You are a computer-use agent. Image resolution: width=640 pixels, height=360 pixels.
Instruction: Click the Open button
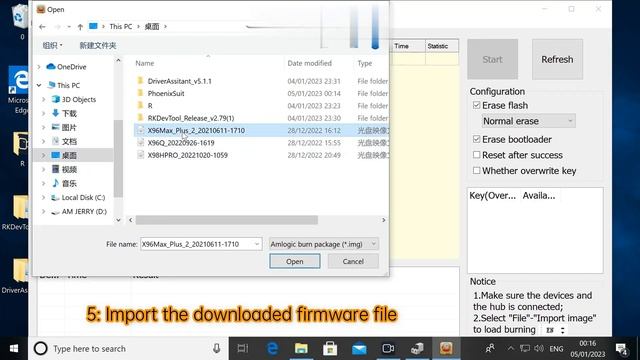[x=295, y=261]
